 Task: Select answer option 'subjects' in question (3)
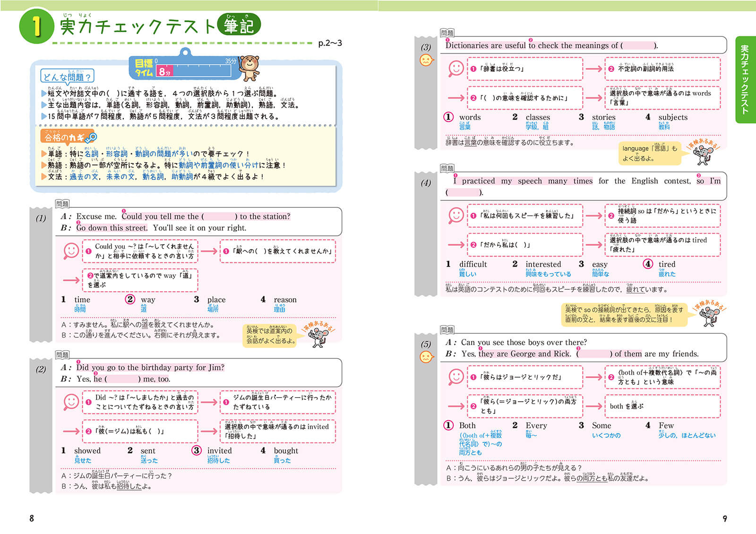673,117
